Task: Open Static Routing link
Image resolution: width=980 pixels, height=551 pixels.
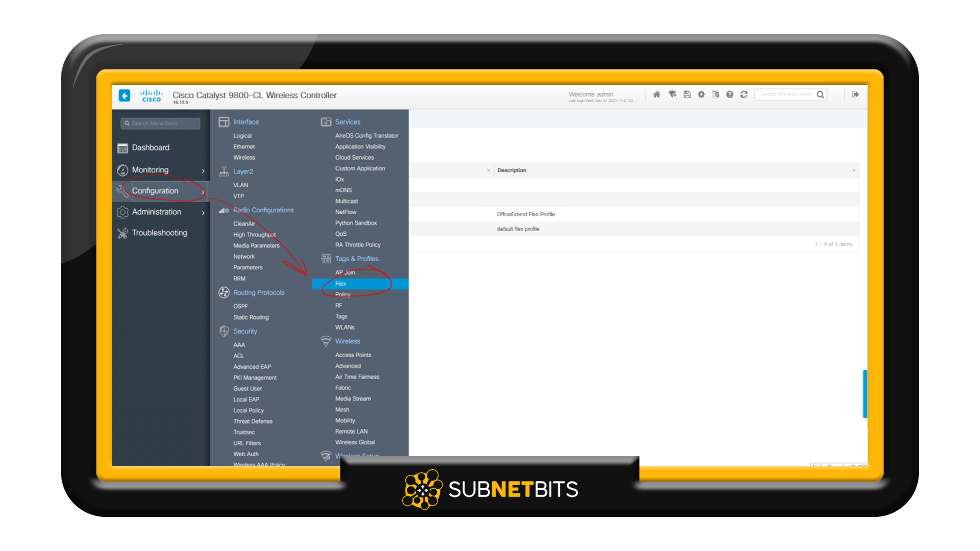Action: (x=251, y=317)
